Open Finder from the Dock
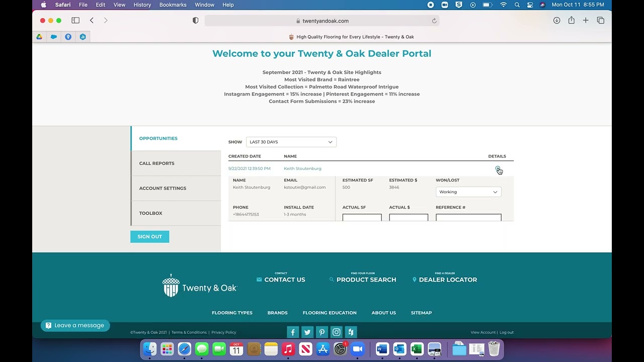 point(150,349)
